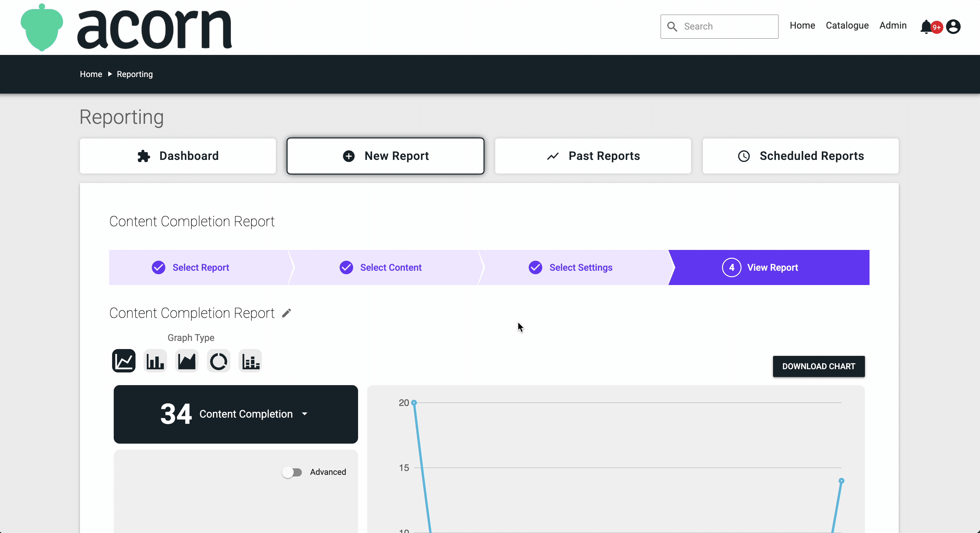
Task: Select the area chart graph type
Action: (187, 361)
